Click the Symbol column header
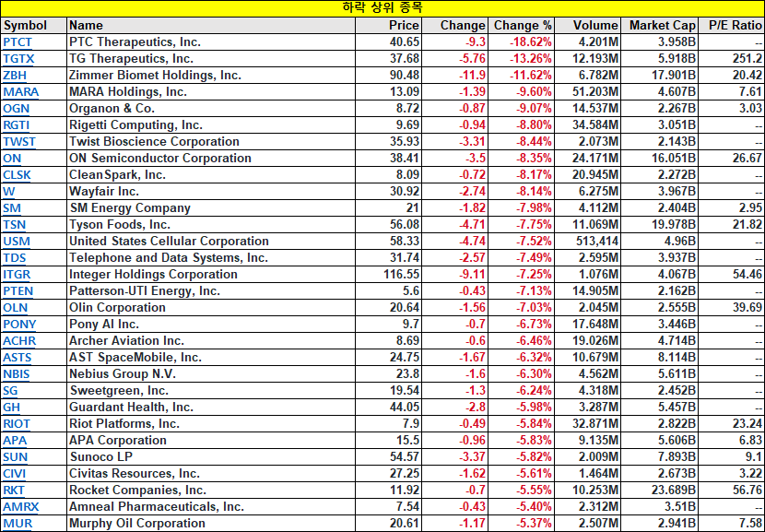The width and height of the screenshot is (765, 532). tap(33, 26)
